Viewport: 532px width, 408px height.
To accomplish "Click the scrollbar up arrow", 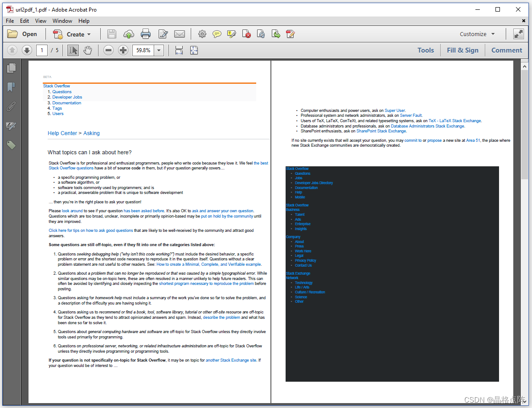I will click(x=524, y=66).
